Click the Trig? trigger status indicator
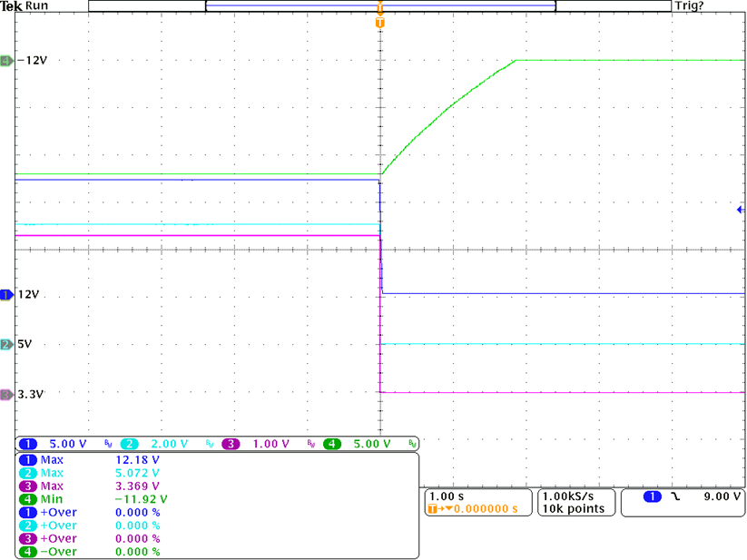The image size is (747, 560). click(689, 6)
